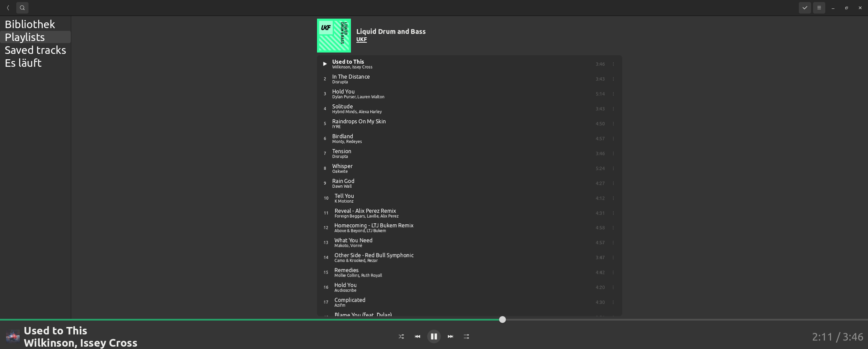Select the track Solitude
The height and width of the screenshot is (349, 868).
point(469,109)
